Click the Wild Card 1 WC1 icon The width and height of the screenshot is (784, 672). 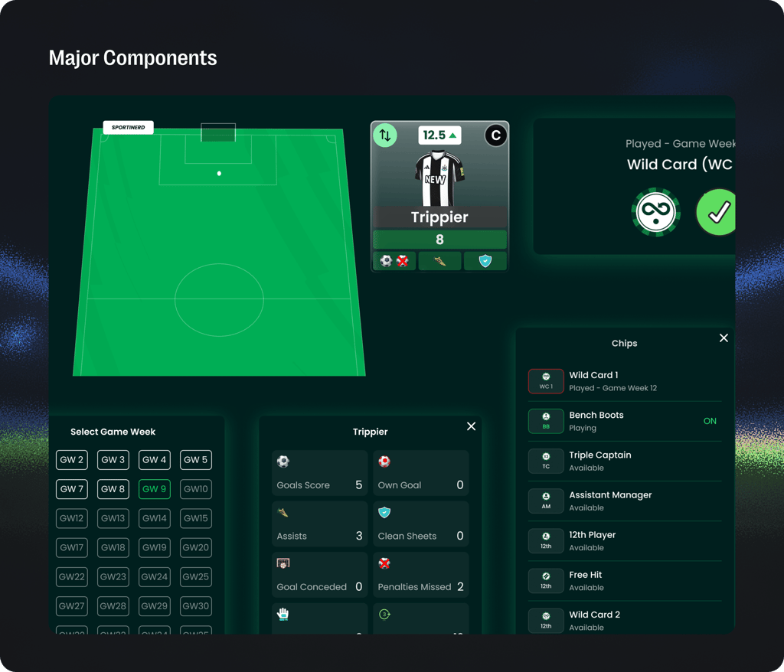546,381
